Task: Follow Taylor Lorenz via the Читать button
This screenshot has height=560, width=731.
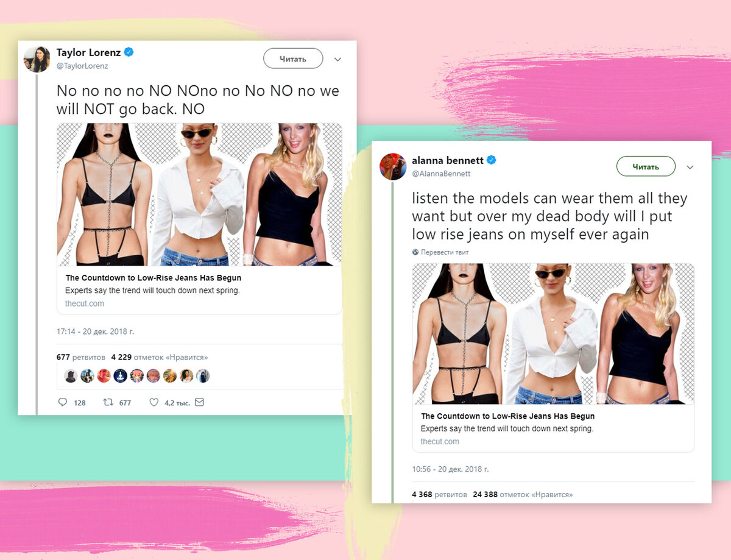Action: pos(293,58)
